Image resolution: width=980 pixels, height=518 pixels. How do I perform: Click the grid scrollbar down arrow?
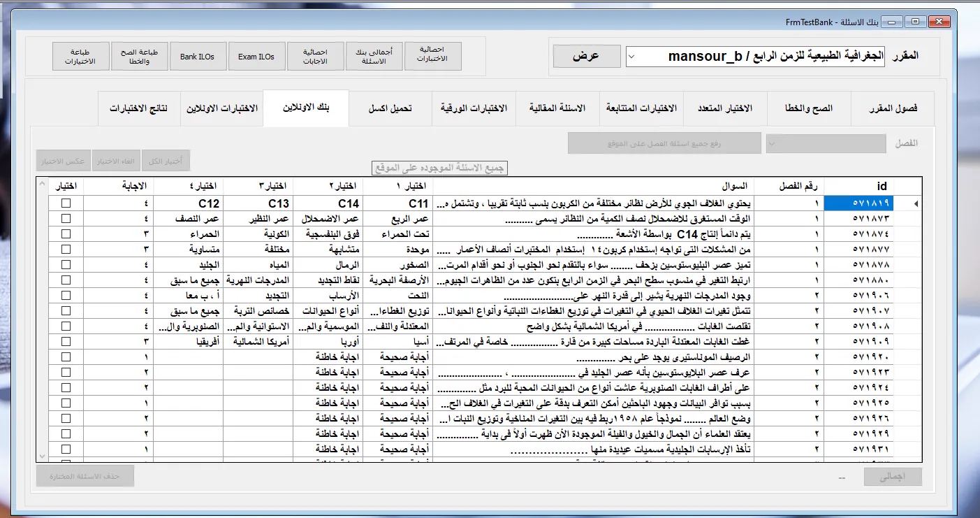(x=42, y=455)
